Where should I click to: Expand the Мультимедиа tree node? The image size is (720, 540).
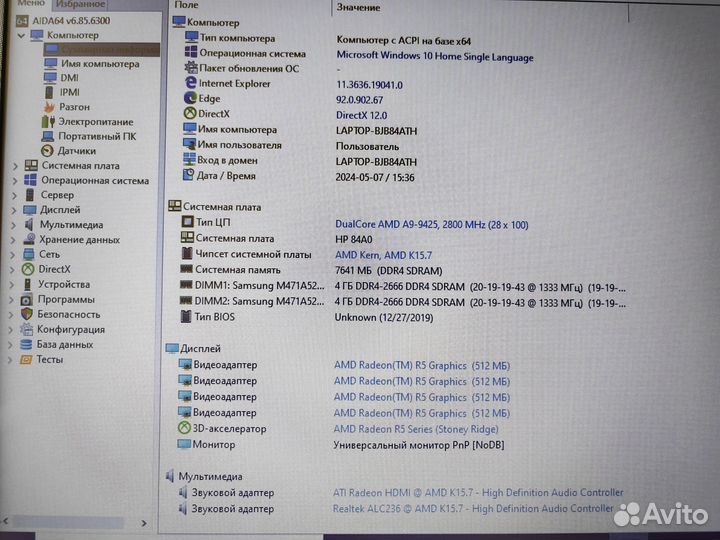click(x=13, y=225)
